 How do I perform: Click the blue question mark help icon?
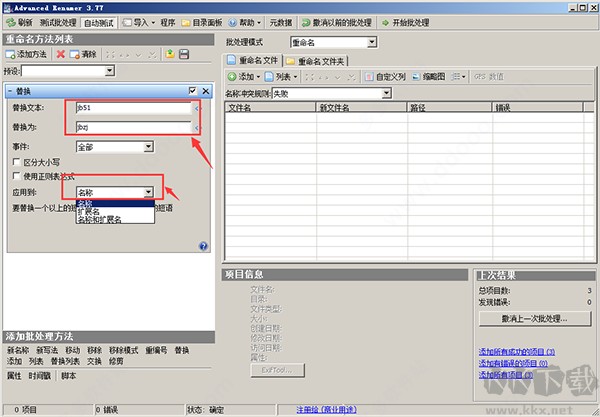tap(203, 246)
